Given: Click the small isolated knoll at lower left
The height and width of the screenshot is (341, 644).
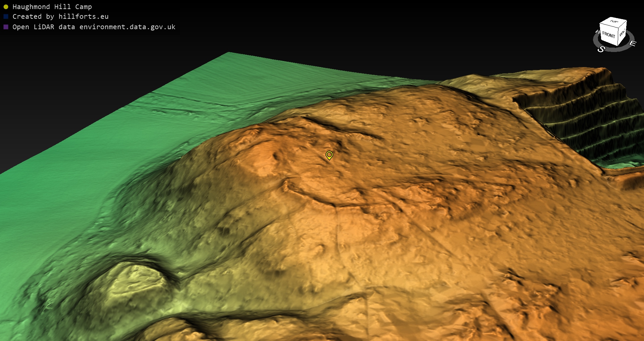Looking at the screenshot, I should (x=134, y=285).
